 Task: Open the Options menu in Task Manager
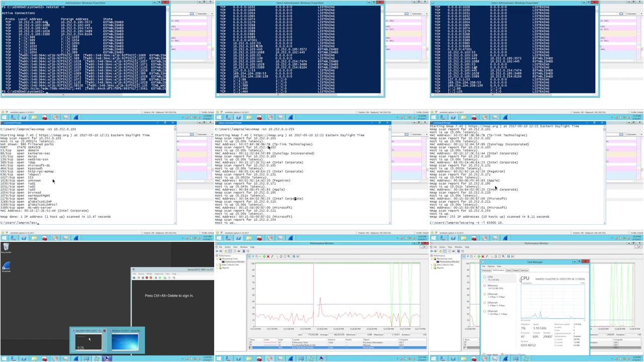[x=491, y=266]
